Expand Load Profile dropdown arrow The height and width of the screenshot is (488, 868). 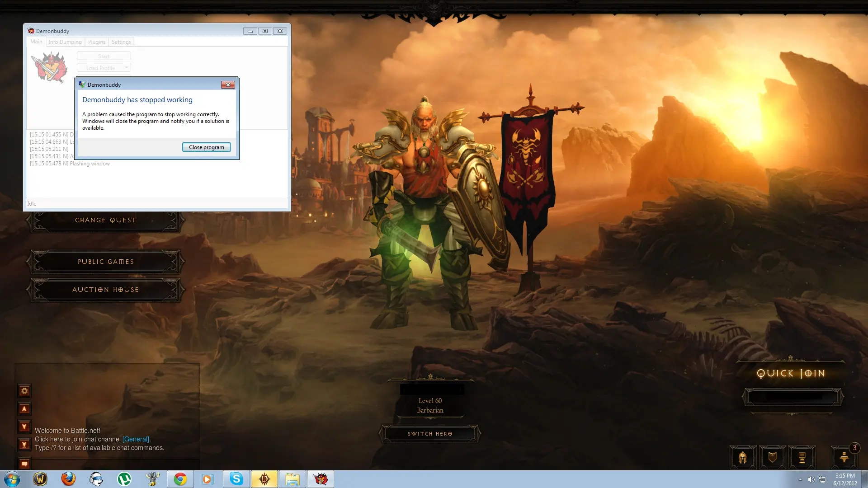127,67
